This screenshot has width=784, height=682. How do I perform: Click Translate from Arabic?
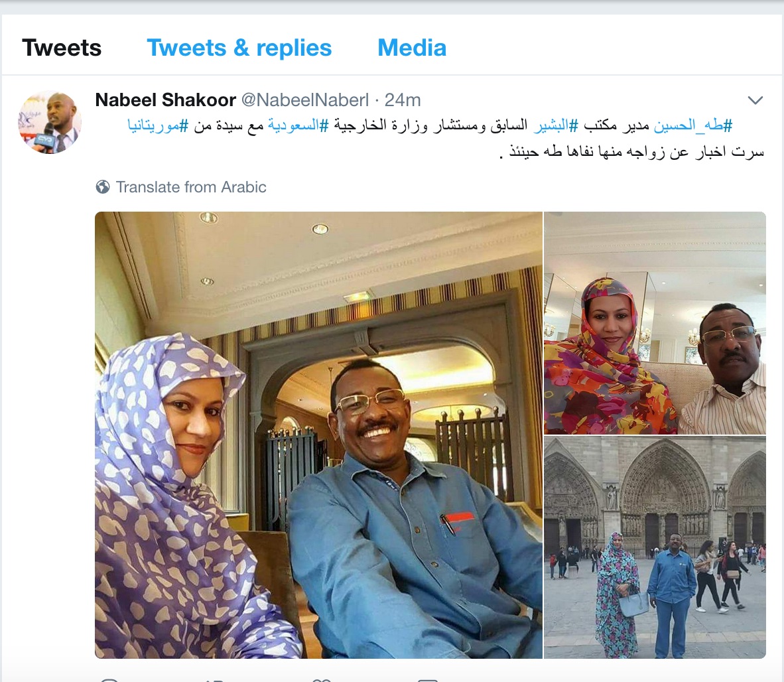[191, 187]
